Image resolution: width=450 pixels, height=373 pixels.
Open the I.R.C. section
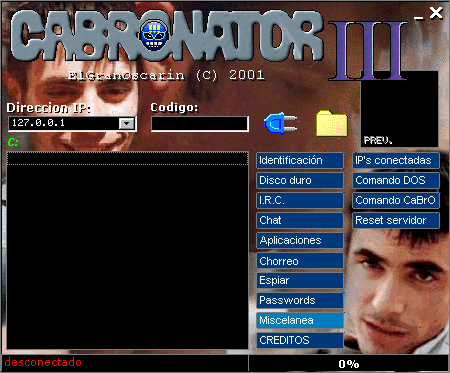(x=300, y=200)
